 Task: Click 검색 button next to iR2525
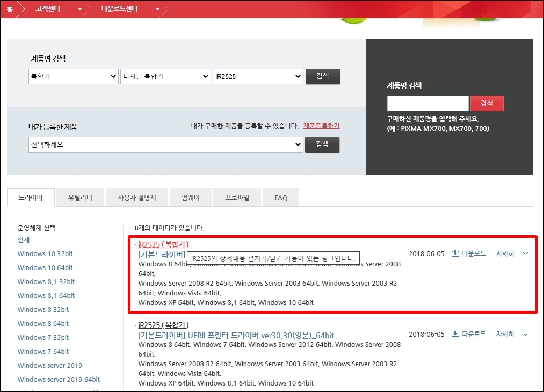point(322,76)
